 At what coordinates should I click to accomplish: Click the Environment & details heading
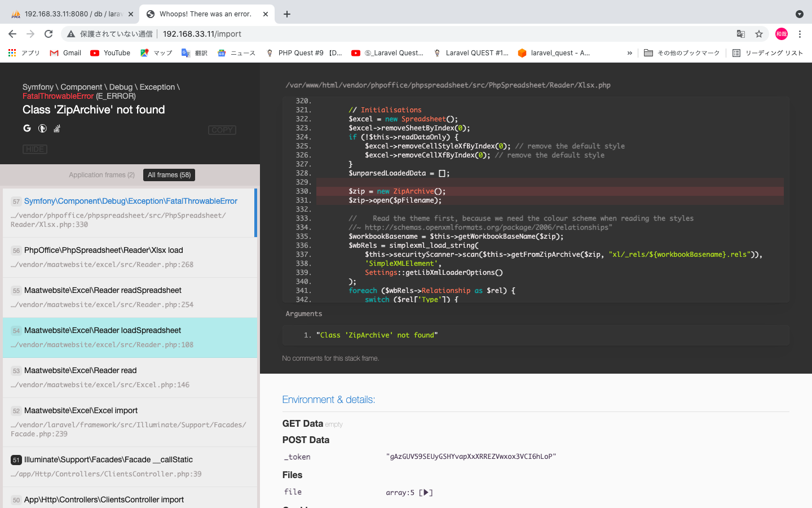tap(329, 400)
